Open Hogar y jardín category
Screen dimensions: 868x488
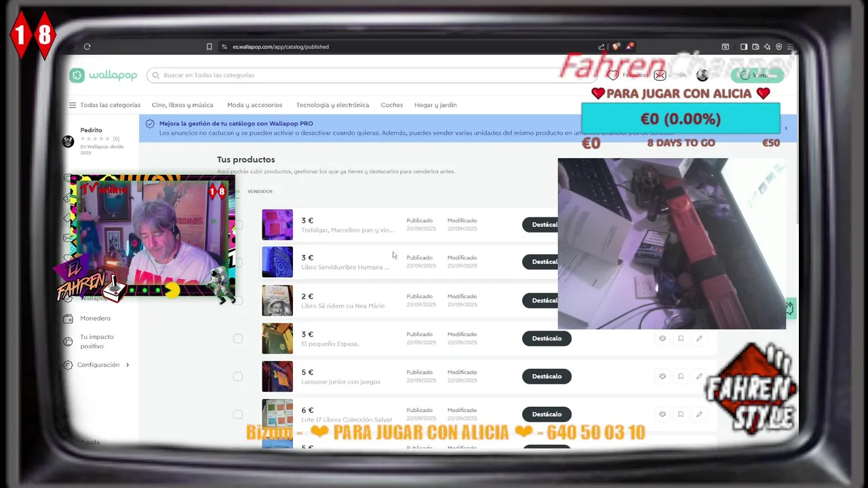(435, 105)
